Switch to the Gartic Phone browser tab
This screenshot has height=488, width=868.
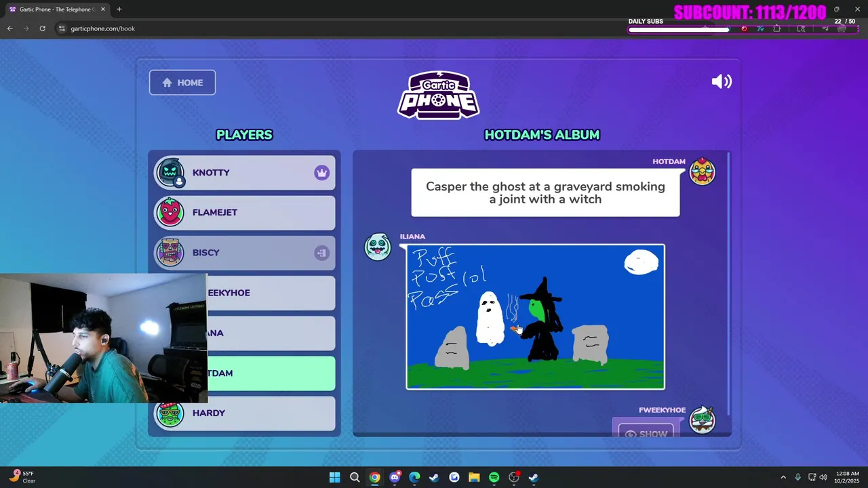tap(56, 9)
